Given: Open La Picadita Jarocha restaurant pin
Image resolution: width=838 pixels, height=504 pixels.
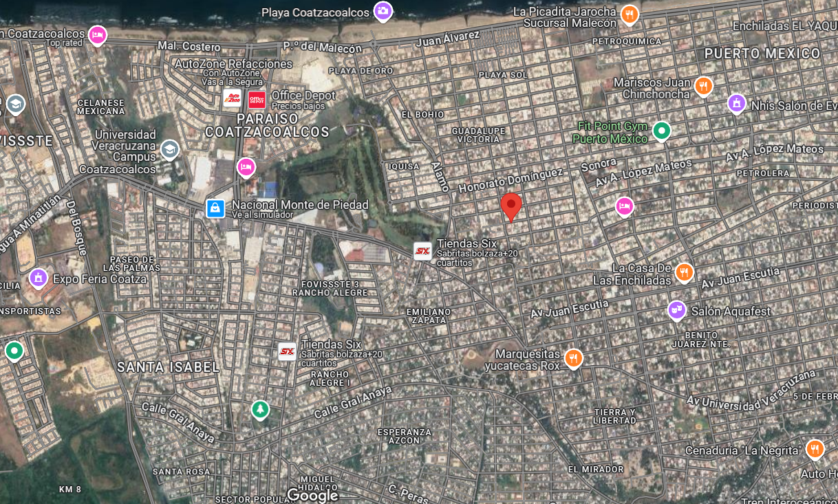Looking at the screenshot, I should click(x=630, y=14).
